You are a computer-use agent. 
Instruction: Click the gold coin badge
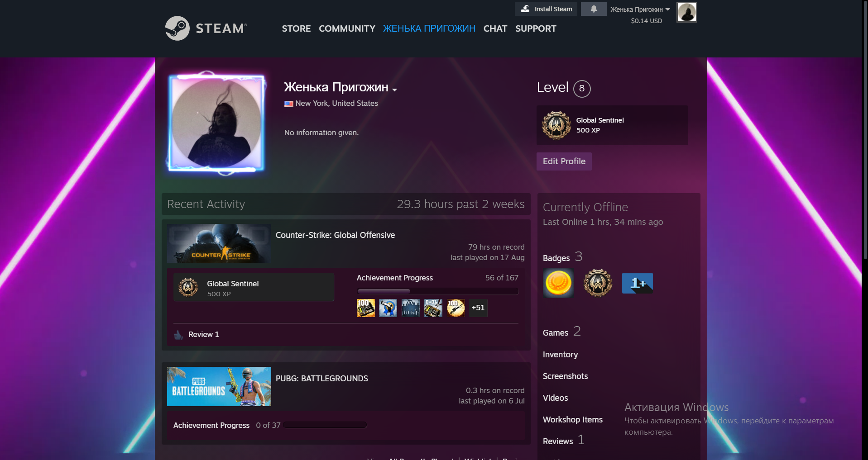pyautogui.click(x=558, y=283)
